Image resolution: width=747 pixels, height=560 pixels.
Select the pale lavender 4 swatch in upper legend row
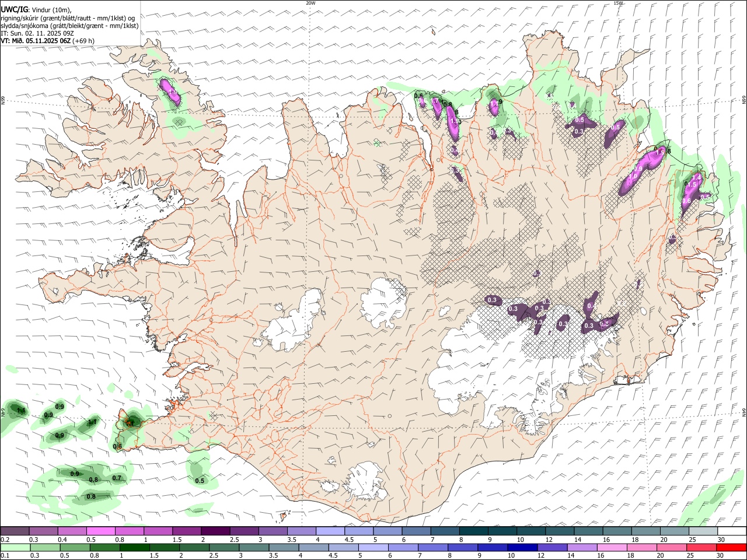click(x=330, y=531)
